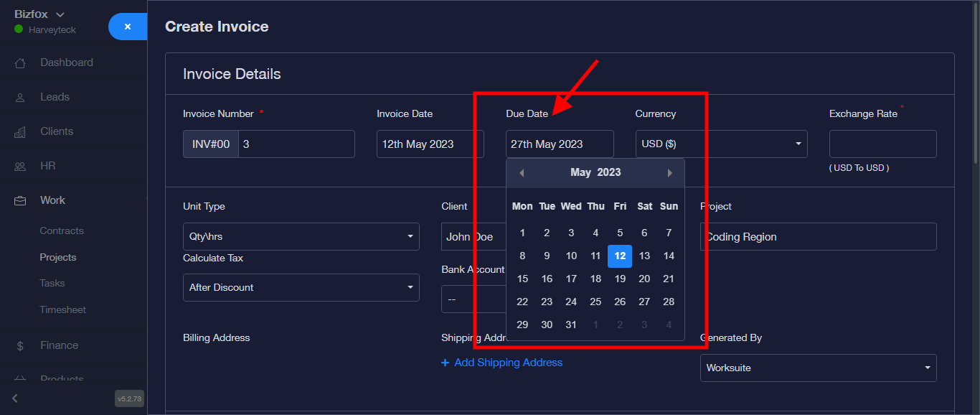Click the Work briefcase icon
The image size is (980, 415).
point(20,201)
